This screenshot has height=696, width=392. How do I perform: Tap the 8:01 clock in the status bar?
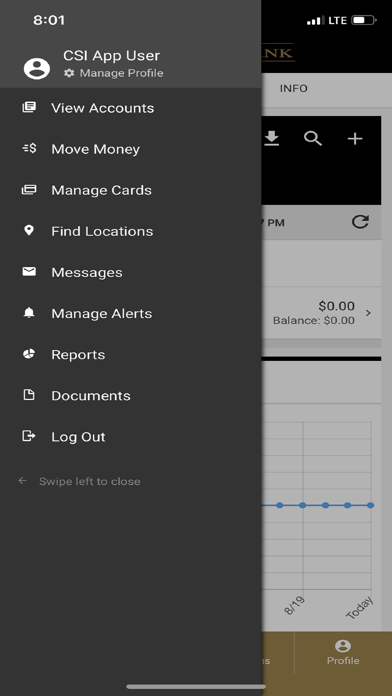pos(49,20)
